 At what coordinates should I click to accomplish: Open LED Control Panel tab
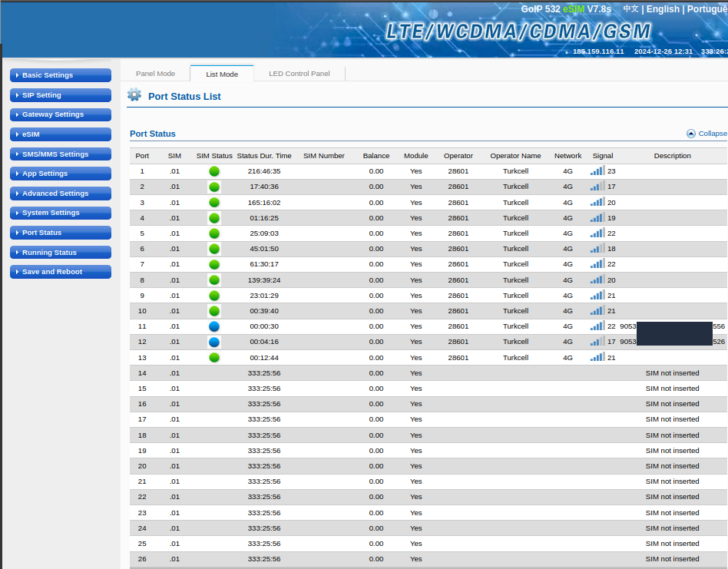pos(299,73)
